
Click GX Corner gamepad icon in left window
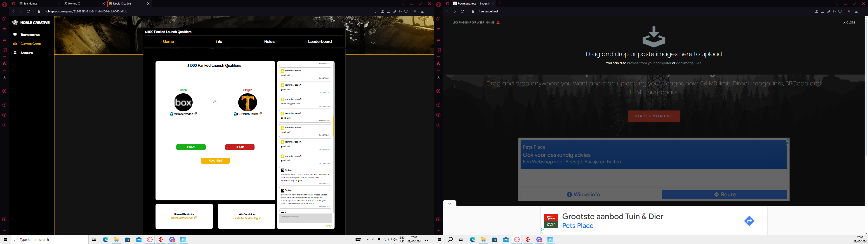14,3
